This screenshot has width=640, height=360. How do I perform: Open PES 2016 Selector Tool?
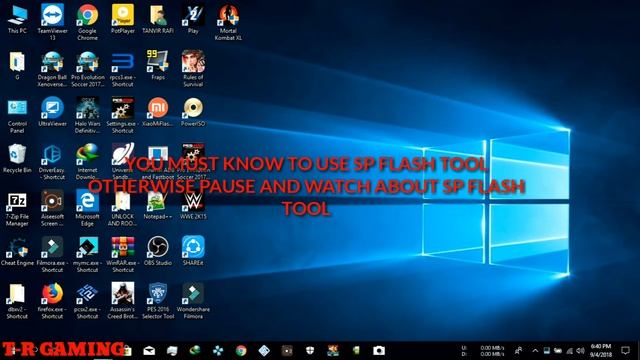click(x=158, y=301)
